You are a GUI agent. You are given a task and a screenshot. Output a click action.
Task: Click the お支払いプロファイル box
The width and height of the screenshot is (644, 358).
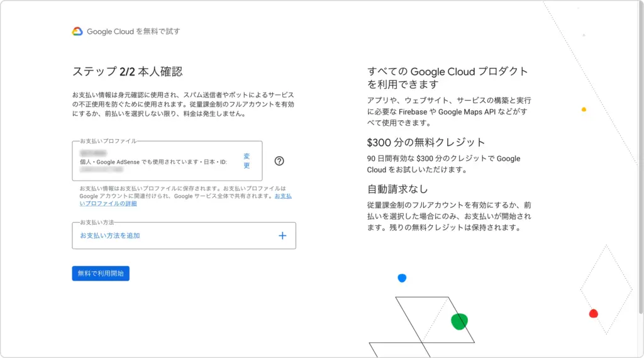pyautogui.click(x=167, y=160)
